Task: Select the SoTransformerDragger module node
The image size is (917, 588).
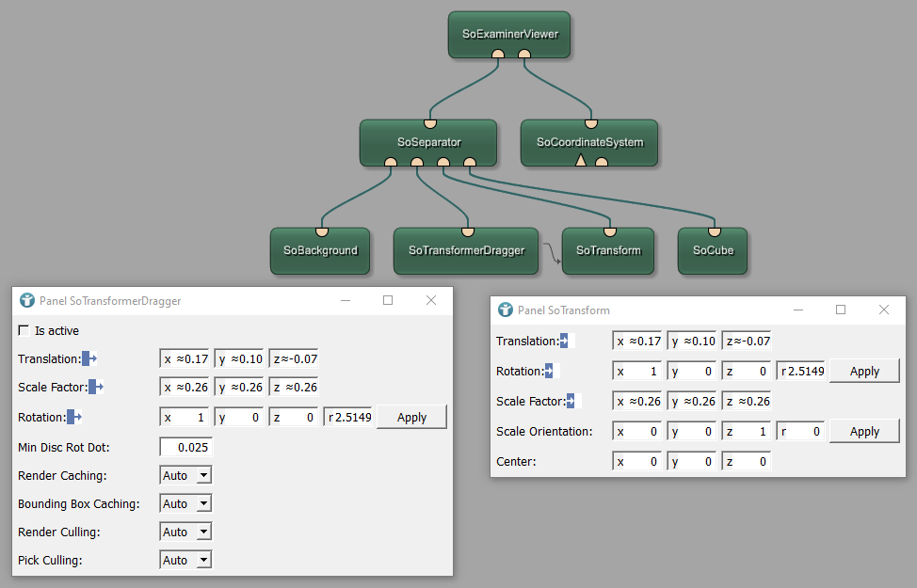Action: pyautogui.click(x=465, y=251)
